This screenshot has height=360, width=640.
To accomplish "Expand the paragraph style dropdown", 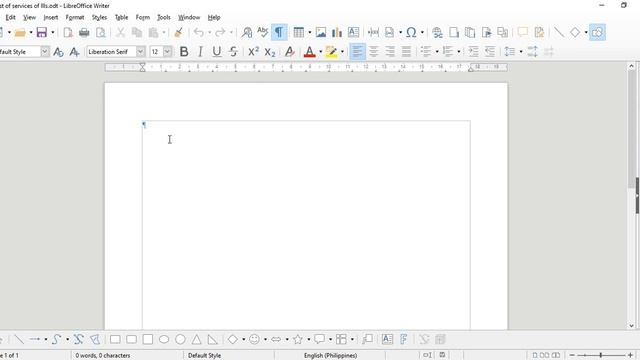I will (45, 52).
